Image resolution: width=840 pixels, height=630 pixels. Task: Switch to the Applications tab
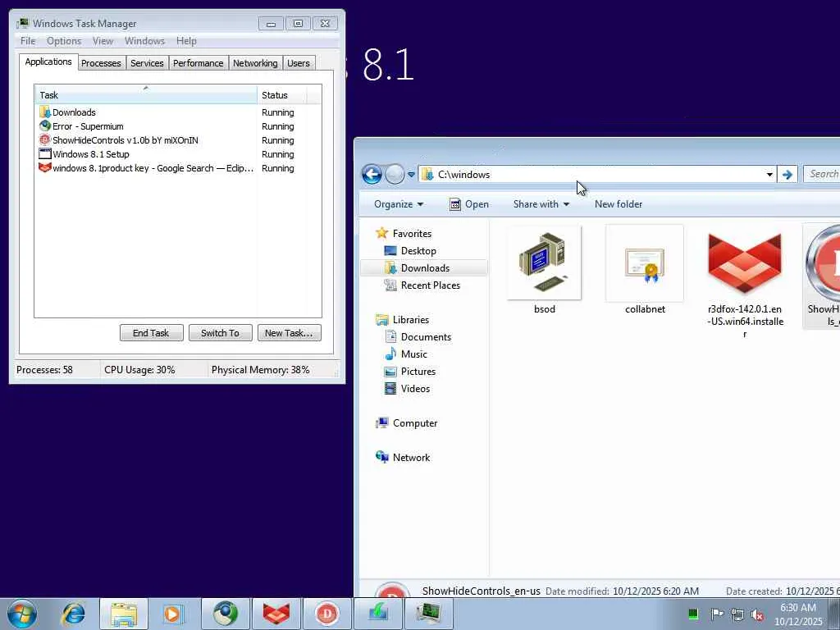48,62
